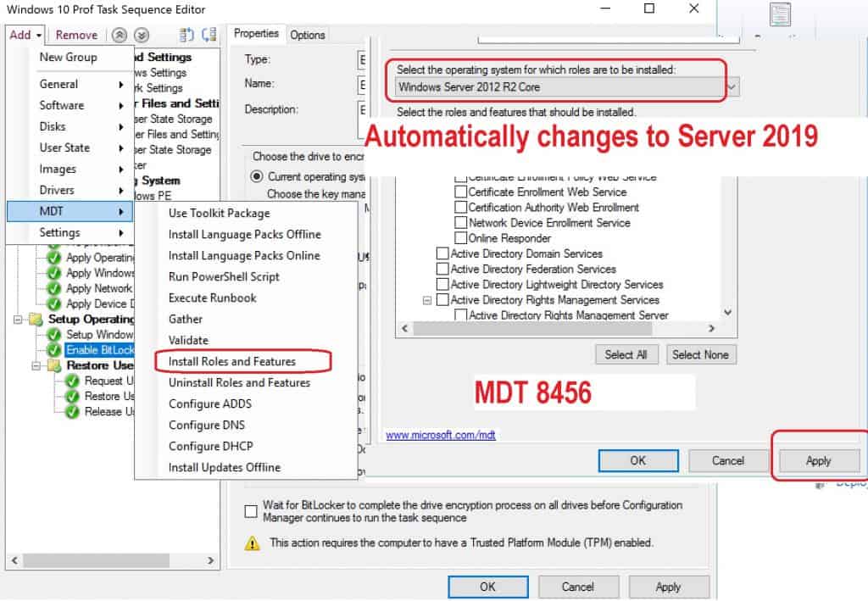Screen dimensions: 868x601
Task: Click the green check icon beside Release User
Action: pos(72,412)
